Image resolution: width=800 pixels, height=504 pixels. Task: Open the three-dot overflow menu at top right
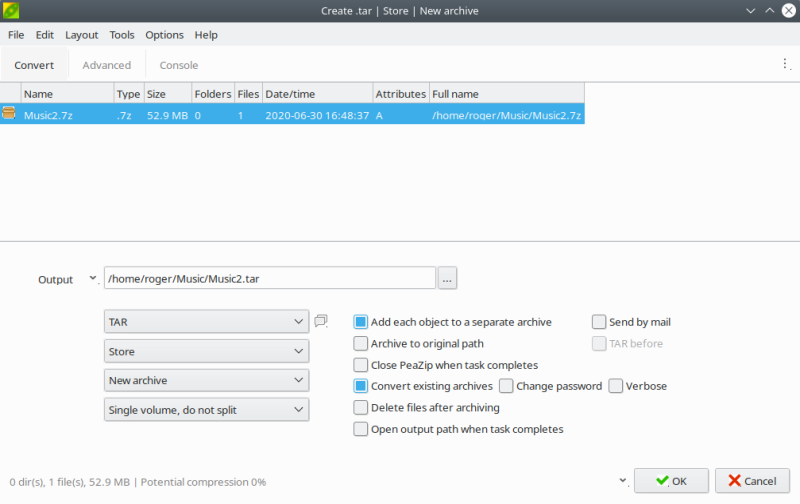coord(785,64)
